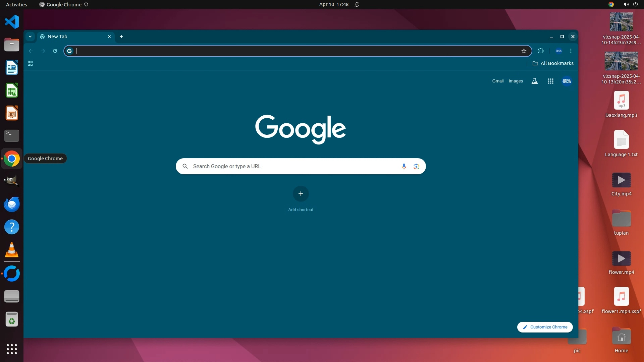Open the Google account avatar on page
644x362 pixels.
tap(567, 81)
